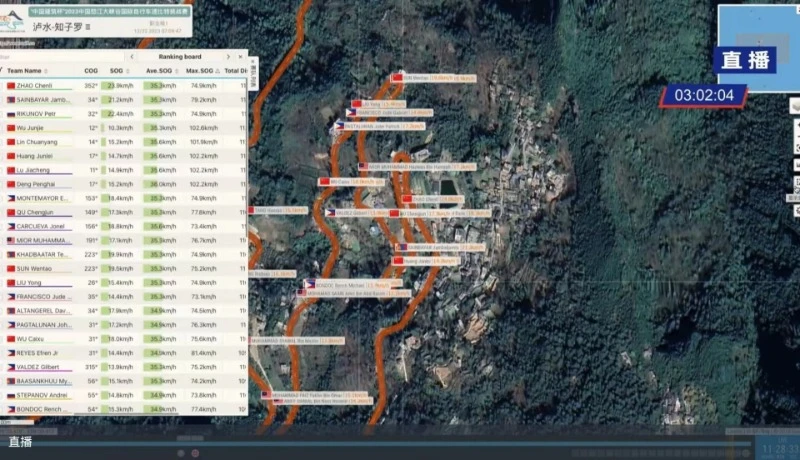Select the SAINBAYAR Jamb... row
The height and width of the screenshot is (460, 800).
coord(123,100)
